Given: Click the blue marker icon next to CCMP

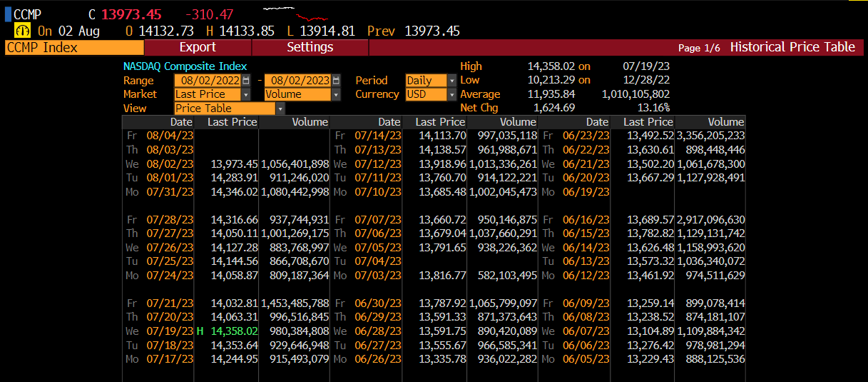Looking at the screenshot, I should 8,14.
